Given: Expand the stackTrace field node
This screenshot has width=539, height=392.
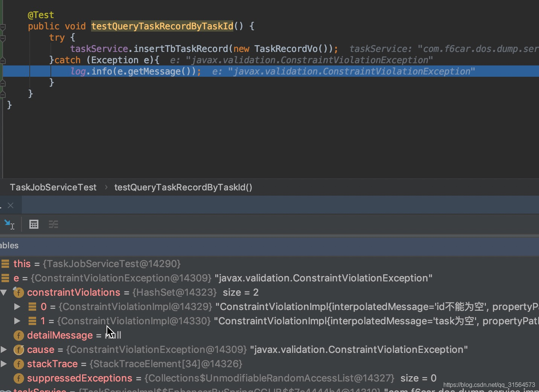Looking at the screenshot, I should tap(4, 364).
